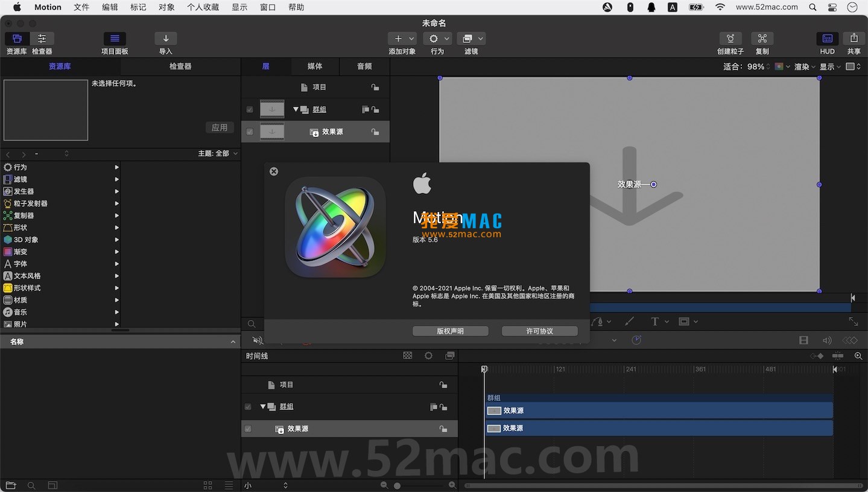Show the timeline filmstrip icon
868x492 pixels.
coord(803,340)
